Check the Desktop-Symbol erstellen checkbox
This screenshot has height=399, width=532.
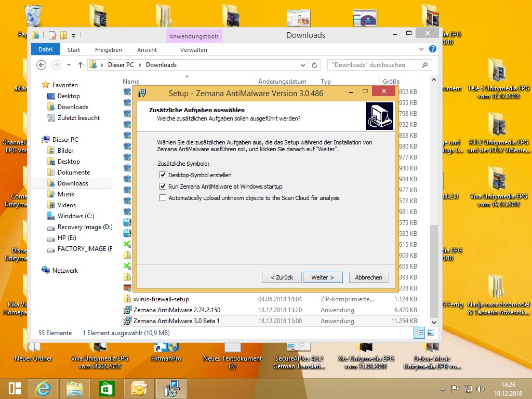click(x=163, y=175)
